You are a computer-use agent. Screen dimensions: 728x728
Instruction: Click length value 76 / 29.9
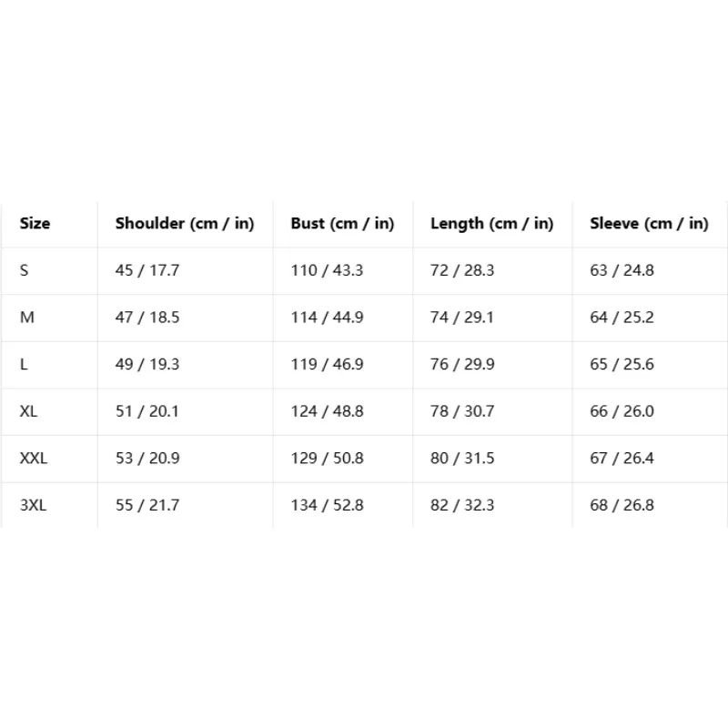pyautogui.click(x=462, y=364)
